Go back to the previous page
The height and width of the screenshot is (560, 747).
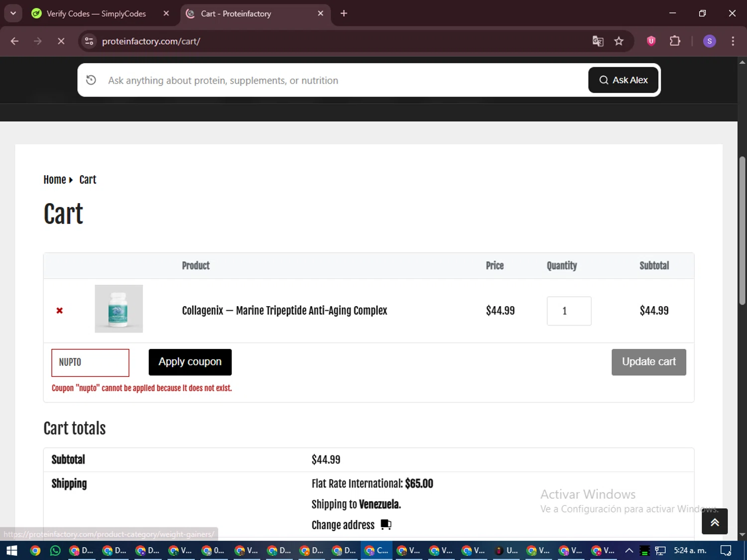point(14,41)
